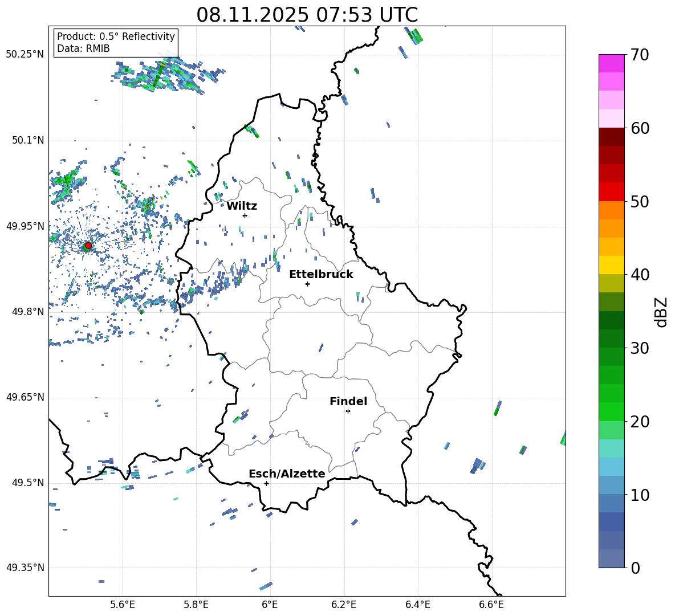Click the Esch/Alzette station cross marker
675x616 pixels.
(266, 483)
